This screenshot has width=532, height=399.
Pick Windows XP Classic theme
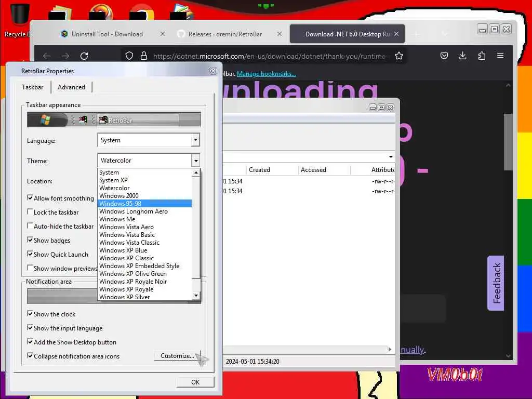[144, 258]
